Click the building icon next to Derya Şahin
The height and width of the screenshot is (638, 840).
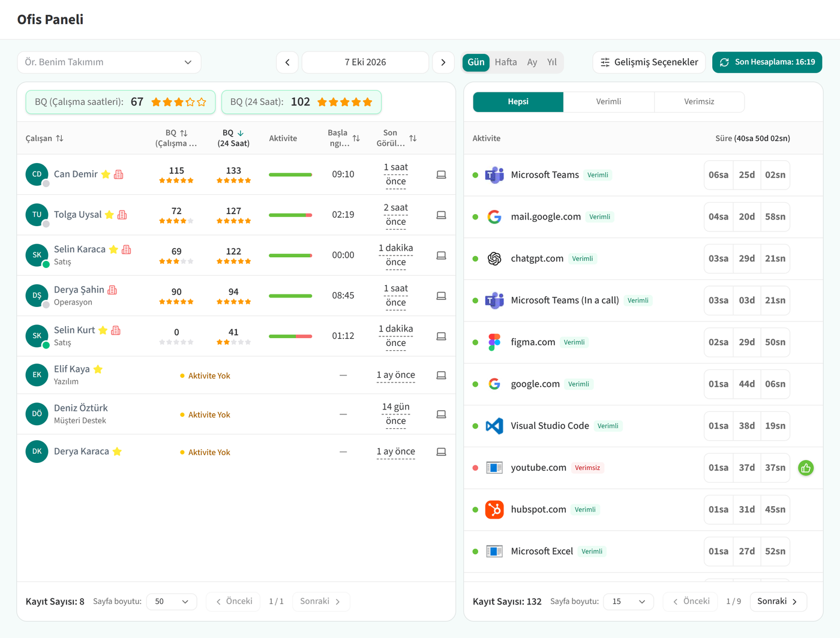click(x=112, y=290)
